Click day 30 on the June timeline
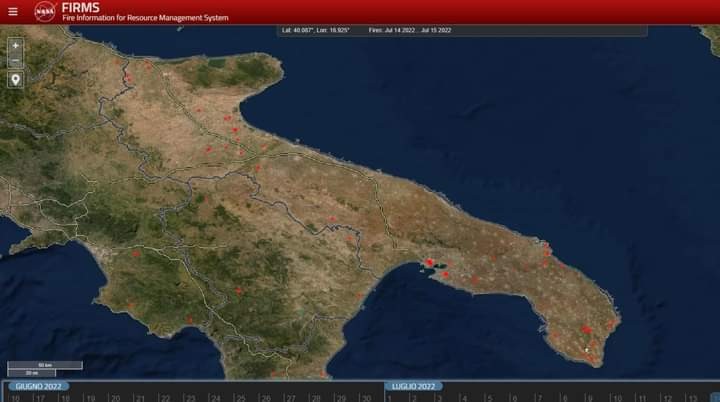This screenshot has height=402, width=720. pyautogui.click(x=366, y=397)
